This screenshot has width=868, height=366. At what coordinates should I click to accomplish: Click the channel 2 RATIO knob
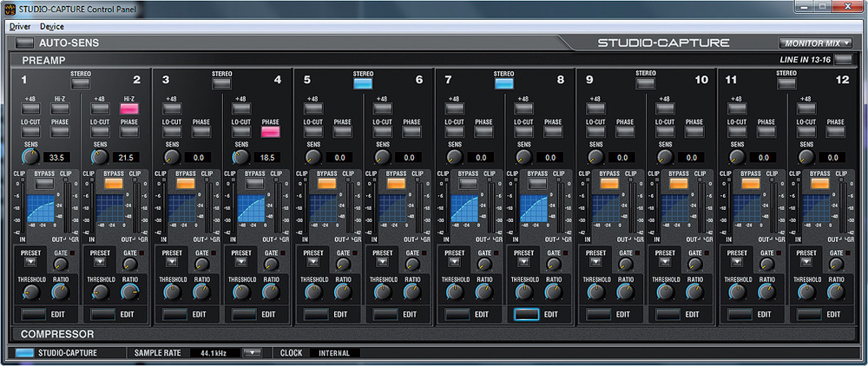pos(130,292)
